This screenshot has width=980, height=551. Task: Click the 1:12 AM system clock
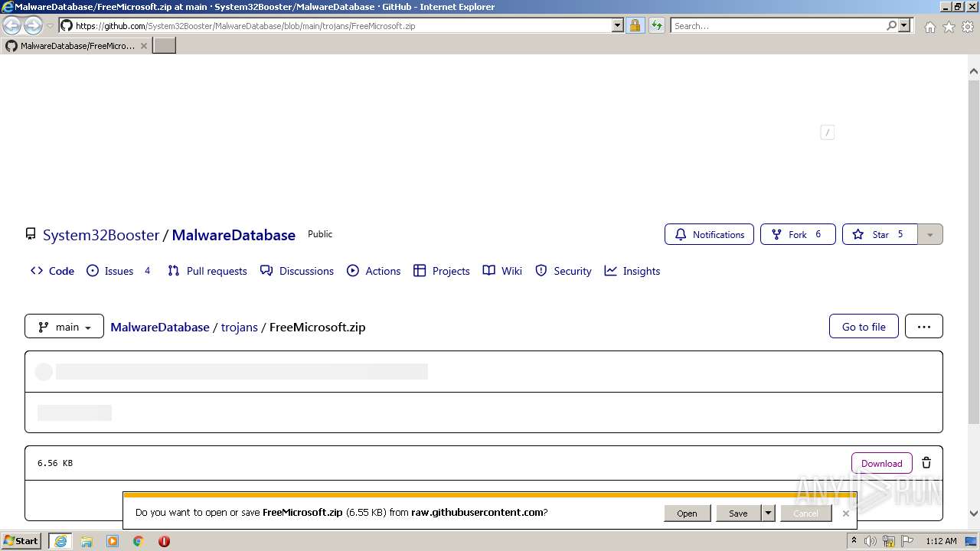click(x=941, y=541)
